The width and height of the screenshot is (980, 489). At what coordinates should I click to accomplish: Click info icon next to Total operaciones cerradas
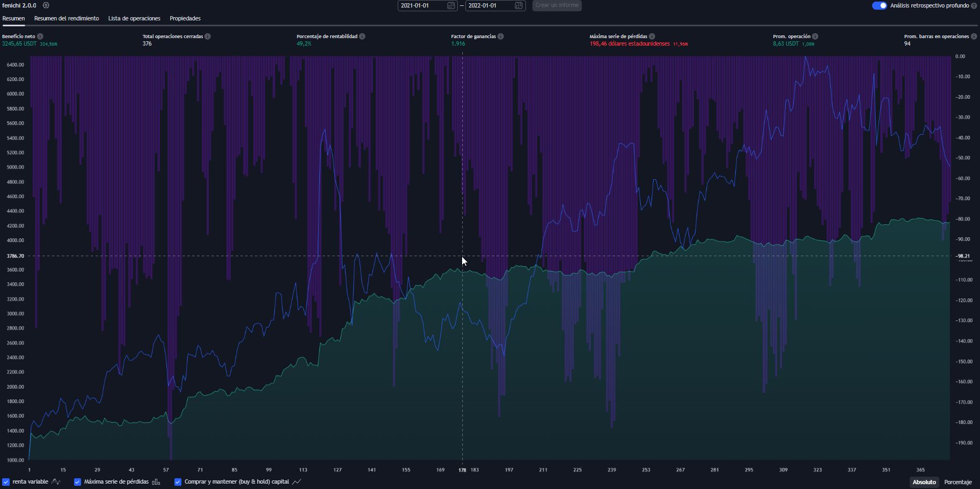point(208,37)
